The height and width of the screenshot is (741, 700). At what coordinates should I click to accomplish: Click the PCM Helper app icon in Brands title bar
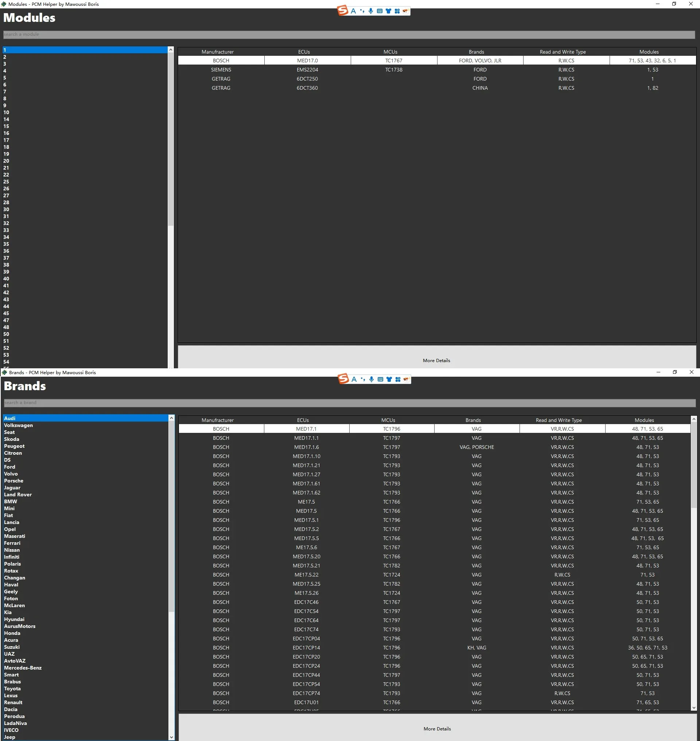(4, 373)
